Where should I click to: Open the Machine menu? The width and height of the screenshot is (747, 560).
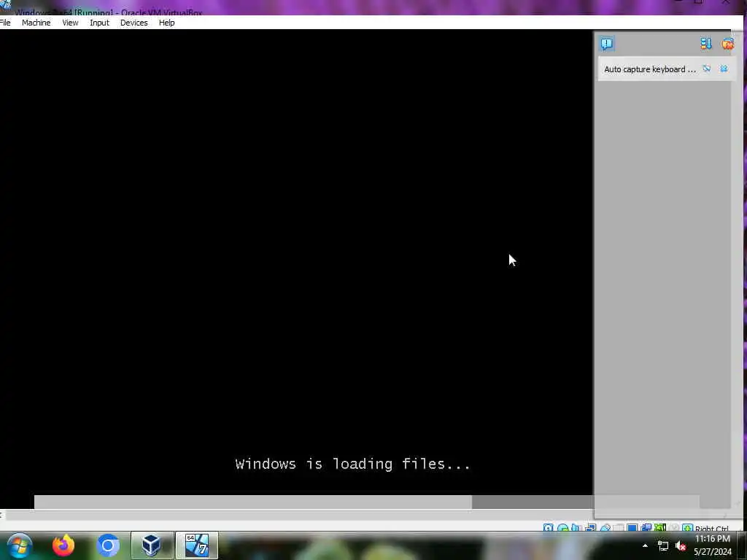pyautogui.click(x=36, y=23)
